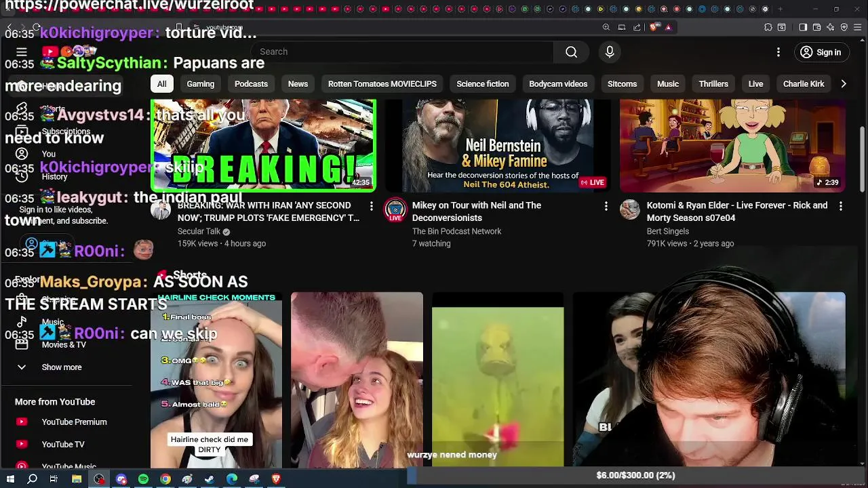Image resolution: width=868 pixels, height=488 pixels.
Task: Visit The Bin Podcast Network channel link
Action: click(x=457, y=231)
